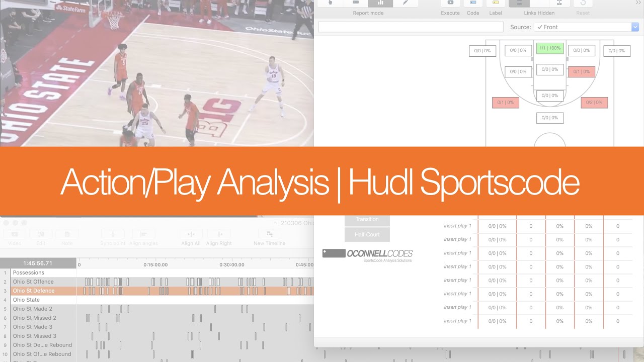The height and width of the screenshot is (362, 644).
Task: Click the 1:45:56.71 timecode display
Action: 38,263
